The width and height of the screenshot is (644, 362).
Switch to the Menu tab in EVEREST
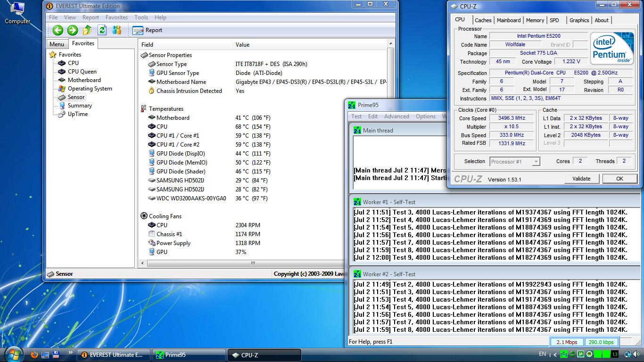(57, 44)
